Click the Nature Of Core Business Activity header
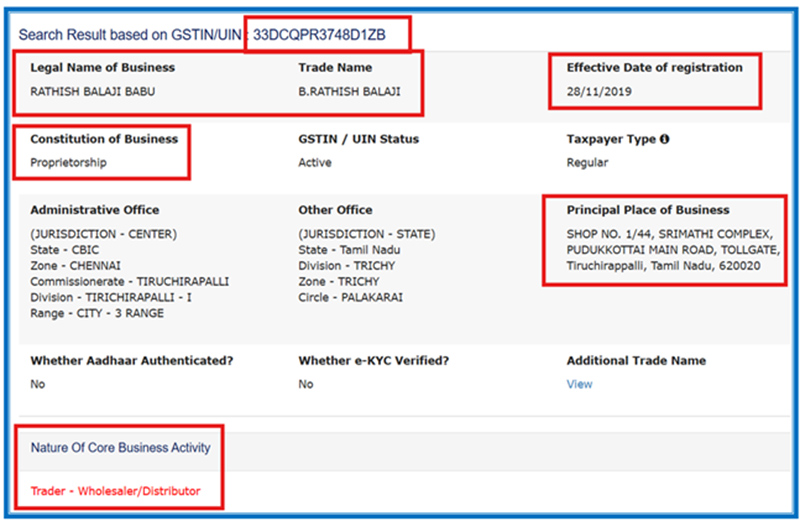The image size is (800, 521). tap(120, 448)
